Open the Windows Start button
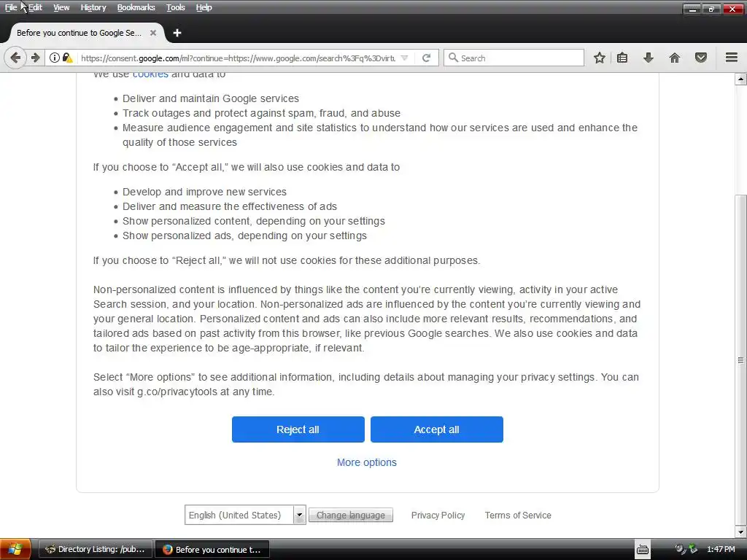This screenshot has height=560, width=747. [x=15, y=550]
